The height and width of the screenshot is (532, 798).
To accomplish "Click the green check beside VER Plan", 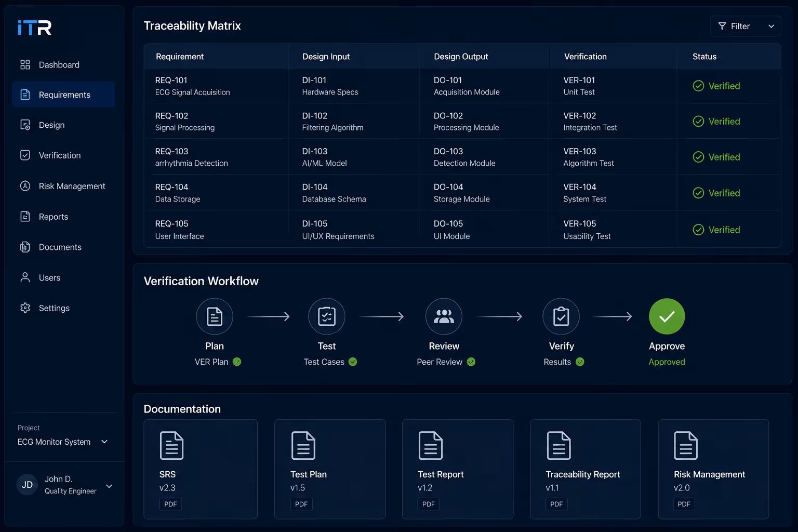I will click(x=237, y=362).
